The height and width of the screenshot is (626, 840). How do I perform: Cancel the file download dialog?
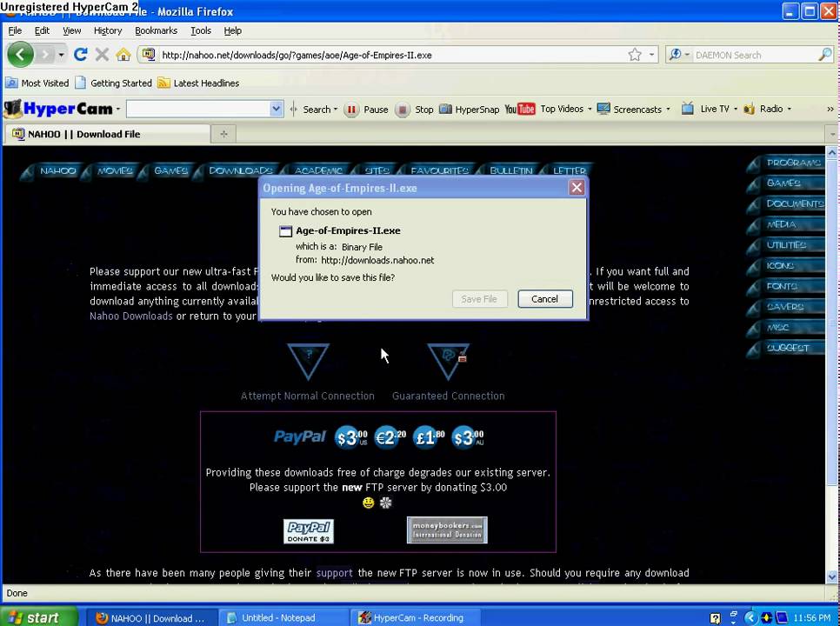point(545,299)
